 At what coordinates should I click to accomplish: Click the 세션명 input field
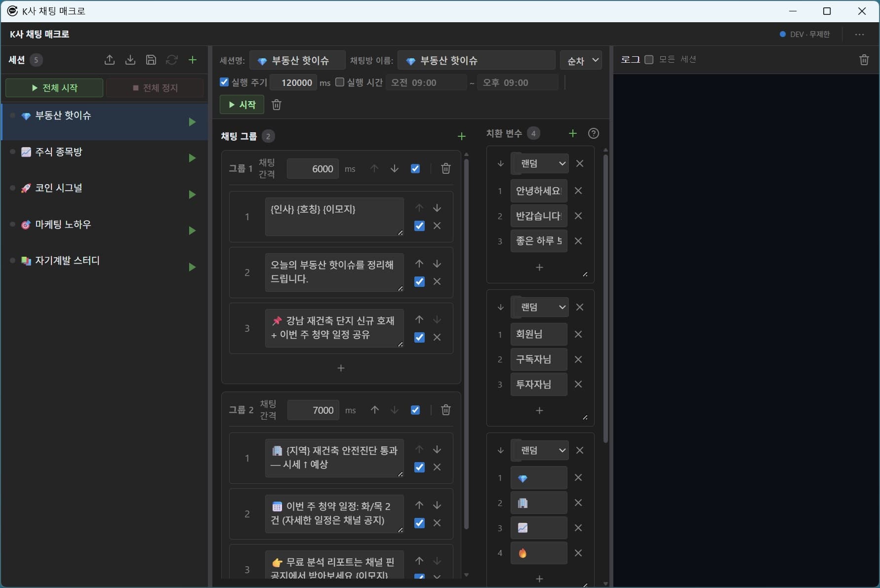297,60
